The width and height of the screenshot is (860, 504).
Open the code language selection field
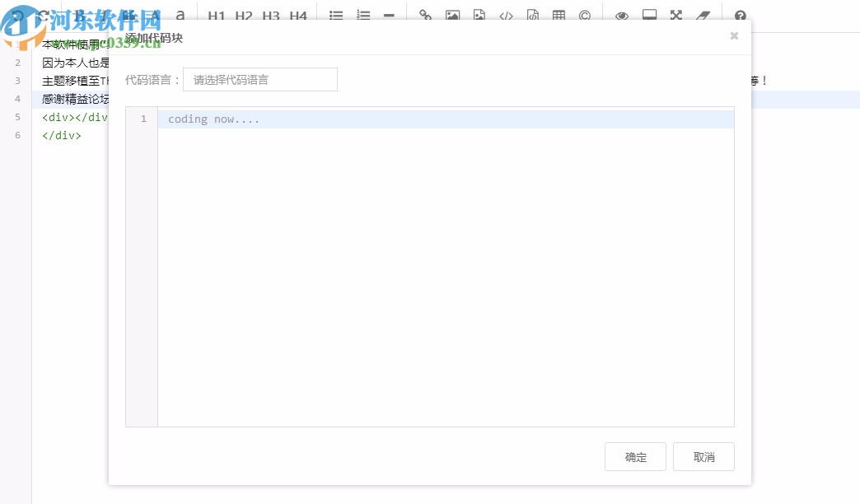260,80
